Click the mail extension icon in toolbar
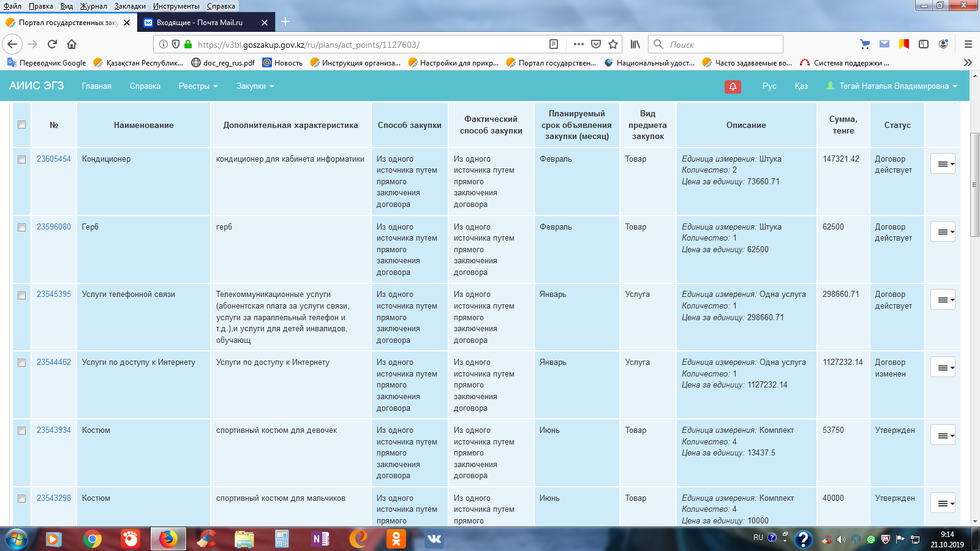 pos(884,44)
